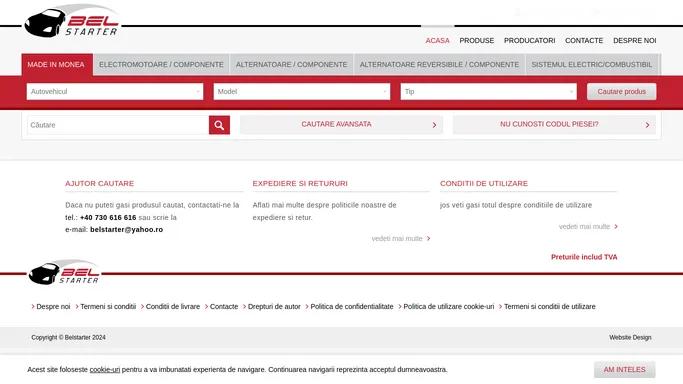This screenshot has height=384, width=683.
Task: Open the Conditii de livrare footer link
Action: pyautogui.click(x=173, y=307)
